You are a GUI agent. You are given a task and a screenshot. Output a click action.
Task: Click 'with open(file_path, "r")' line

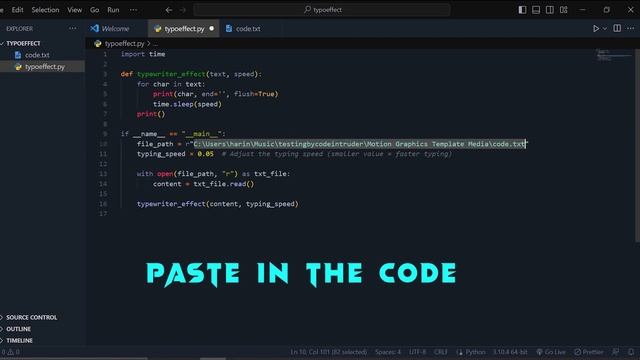pyautogui.click(x=213, y=174)
